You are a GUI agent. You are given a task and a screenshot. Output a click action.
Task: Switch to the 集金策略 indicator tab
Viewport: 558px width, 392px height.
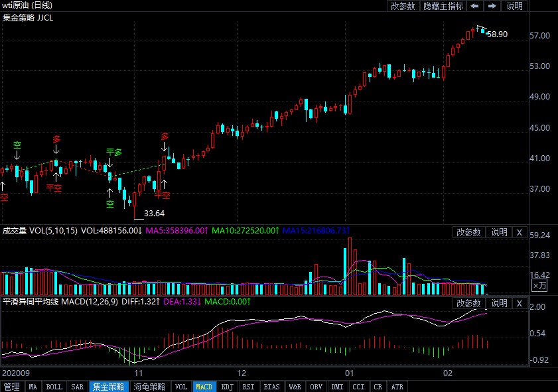coord(108,387)
